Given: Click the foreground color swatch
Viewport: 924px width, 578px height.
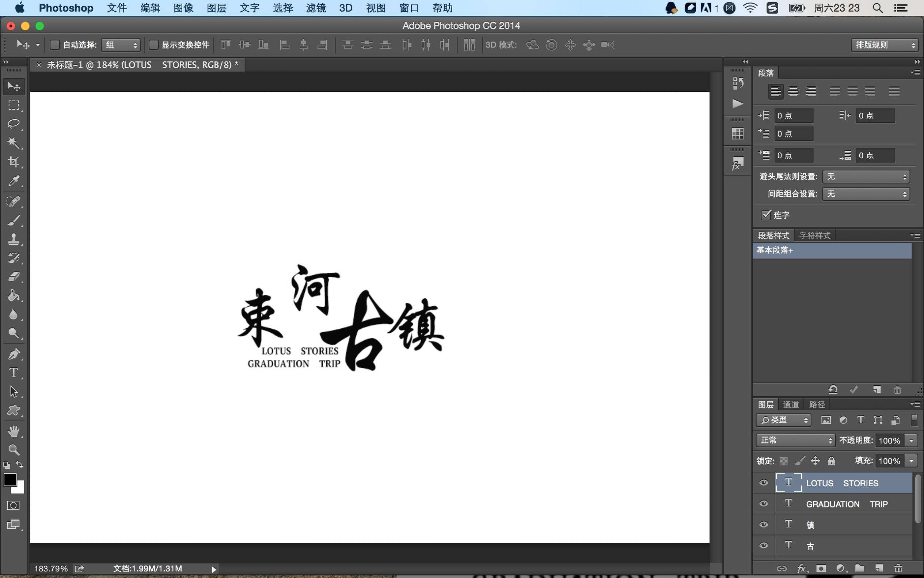Looking at the screenshot, I should (x=10, y=479).
